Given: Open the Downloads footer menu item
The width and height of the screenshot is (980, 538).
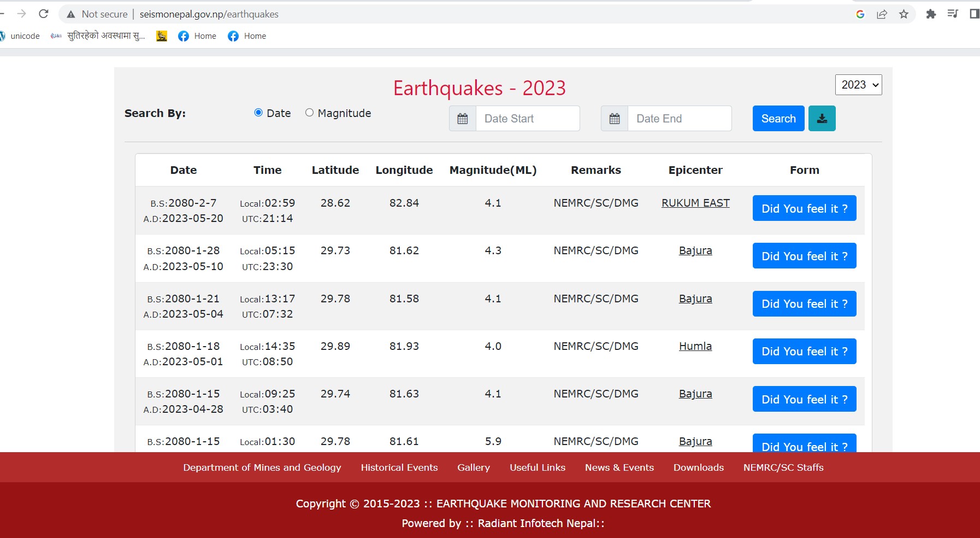Looking at the screenshot, I should point(698,467).
